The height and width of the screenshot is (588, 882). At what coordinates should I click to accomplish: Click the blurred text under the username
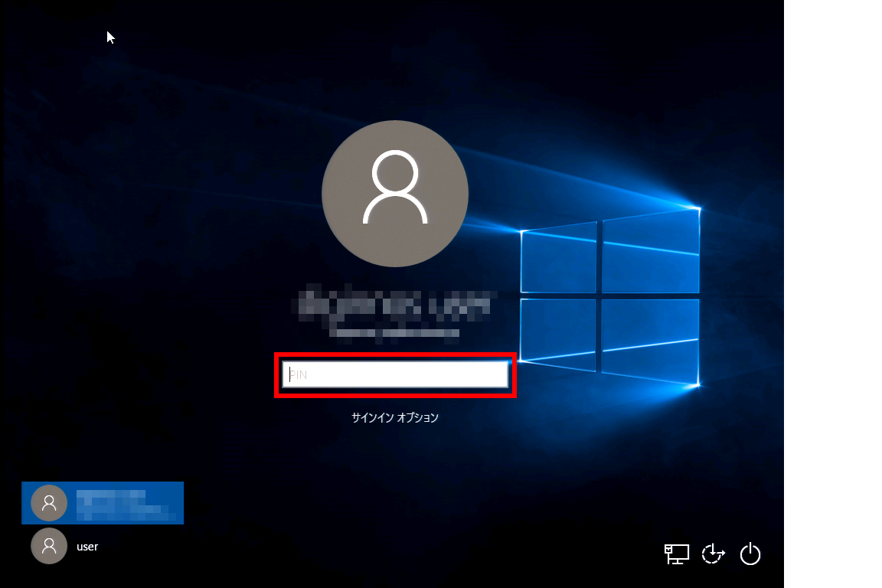395,333
